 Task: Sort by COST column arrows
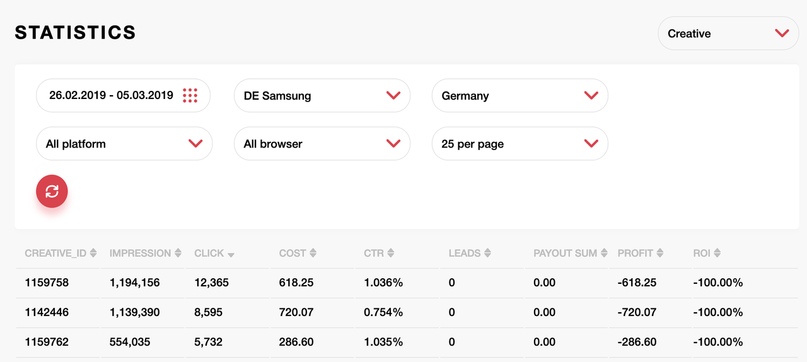point(313,253)
